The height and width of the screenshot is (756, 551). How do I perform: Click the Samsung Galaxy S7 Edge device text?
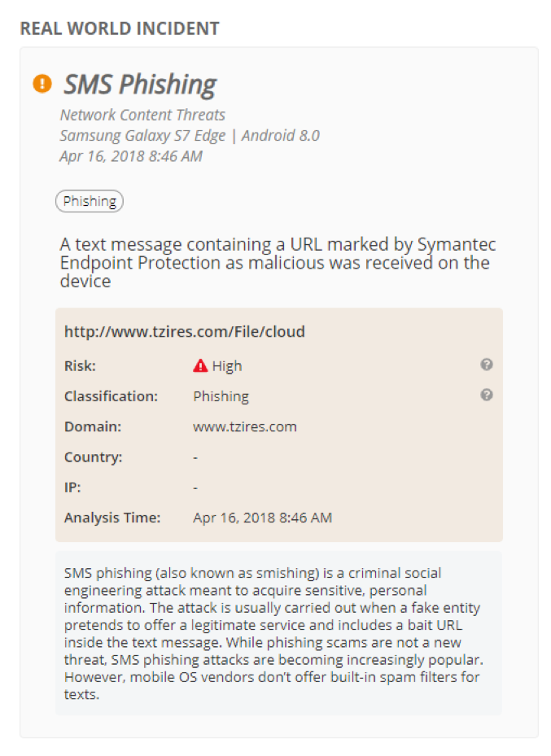click(x=142, y=135)
